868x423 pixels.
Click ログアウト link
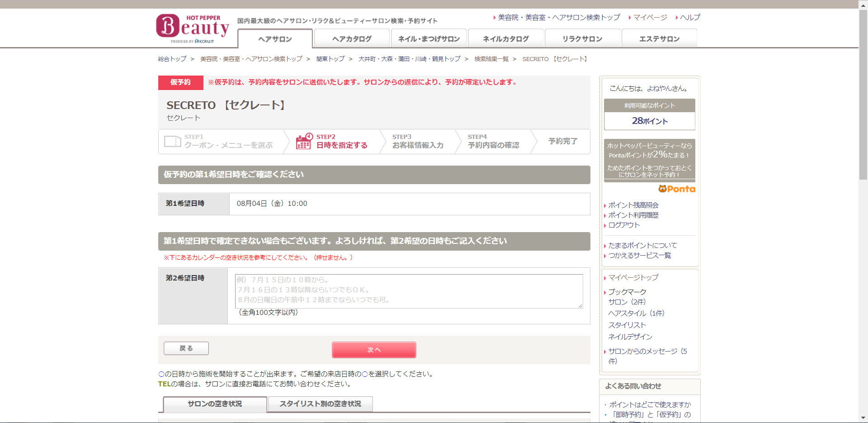(x=624, y=225)
